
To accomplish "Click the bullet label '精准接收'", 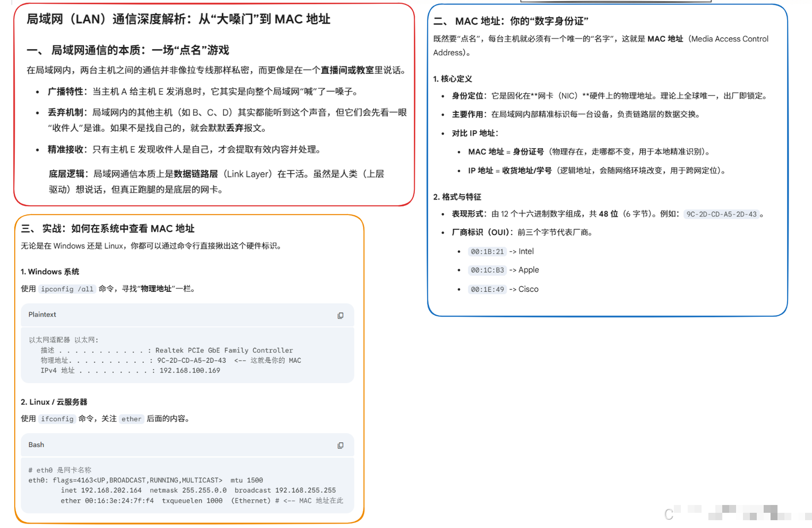I will (x=66, y=150).
